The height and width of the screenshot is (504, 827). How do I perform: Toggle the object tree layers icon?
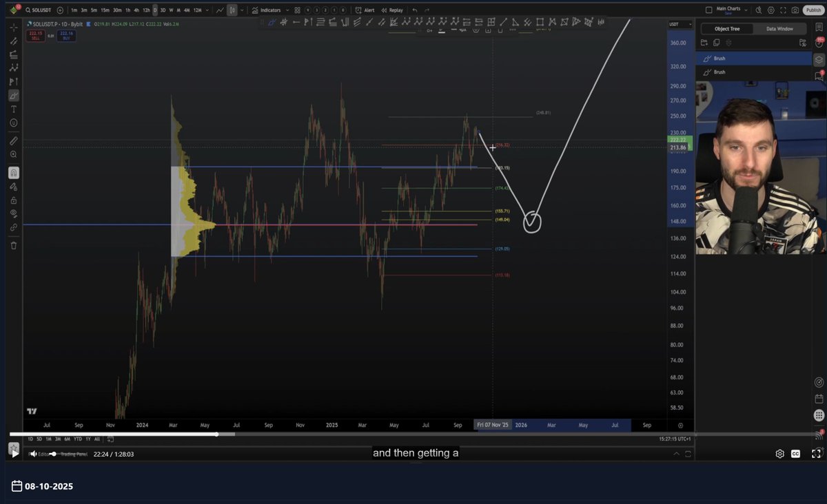tap(819, 59)
